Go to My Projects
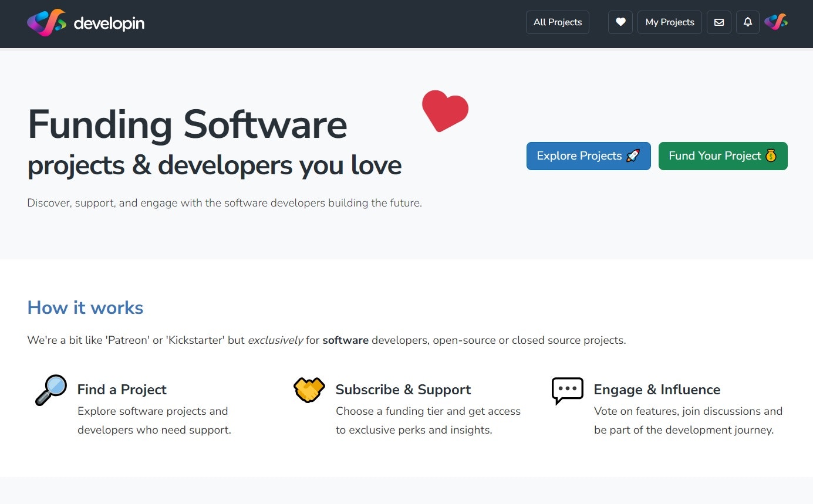813x504 pixels. [x=669, y=22]
